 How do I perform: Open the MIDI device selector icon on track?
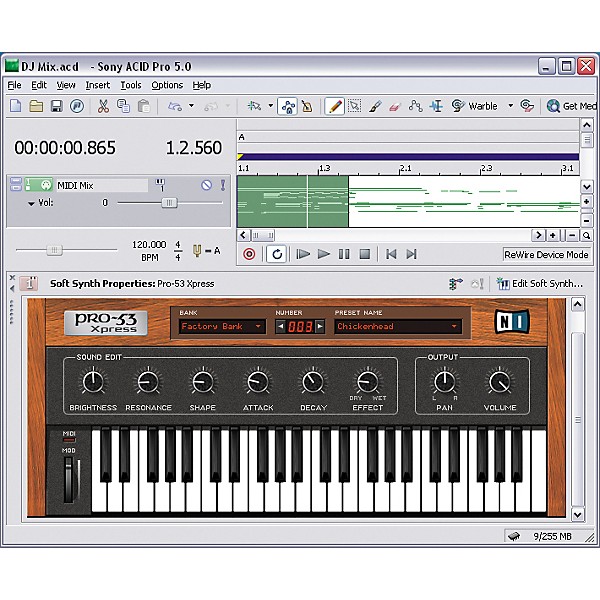point(160,185)
